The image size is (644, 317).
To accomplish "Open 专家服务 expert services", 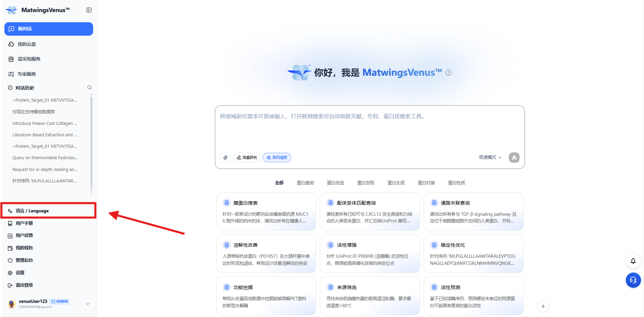I will [x=49, y=74].
